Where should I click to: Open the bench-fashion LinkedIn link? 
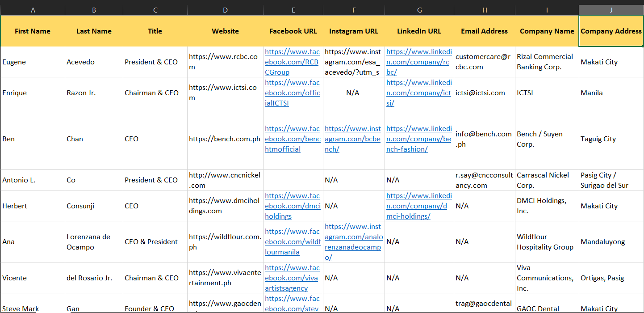418,139
